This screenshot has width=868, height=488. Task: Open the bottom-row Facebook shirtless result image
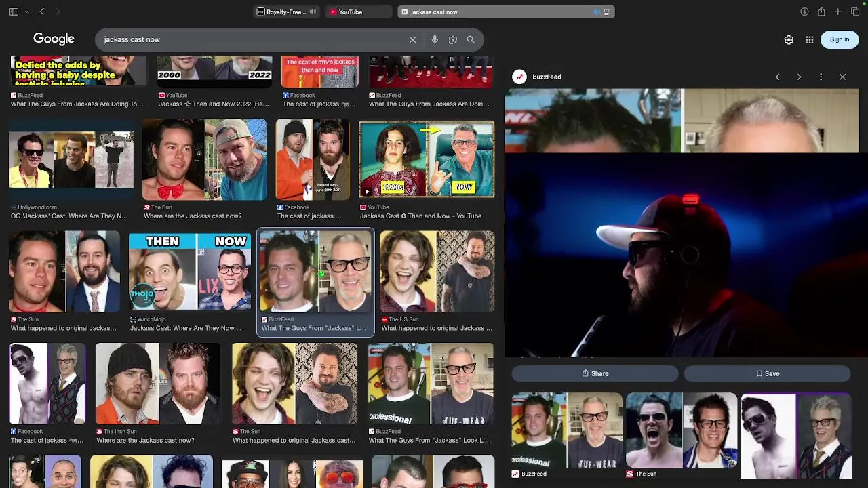click(x=47, y=384)
